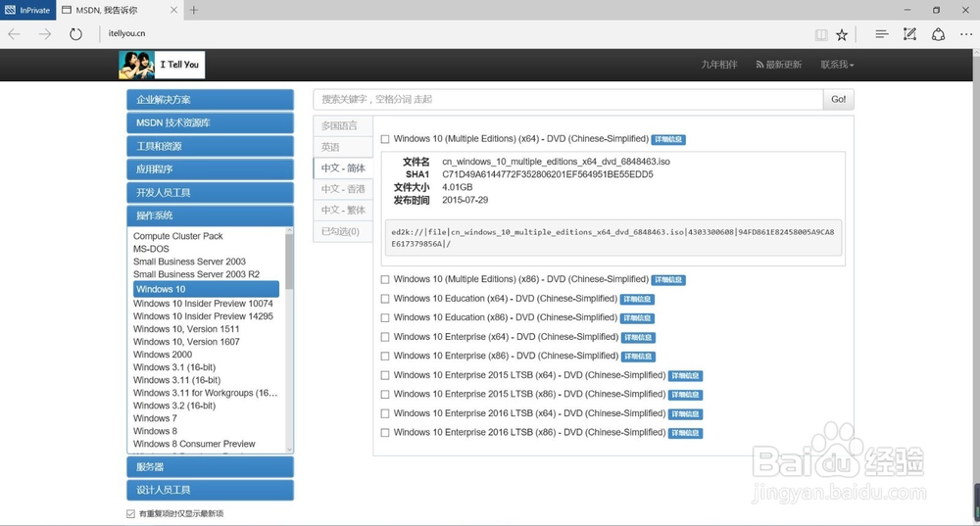Viewport: 980px width, 526px height.
Task: Select the 中文 - 繁体 tab
Action: (x=342, y=211)
